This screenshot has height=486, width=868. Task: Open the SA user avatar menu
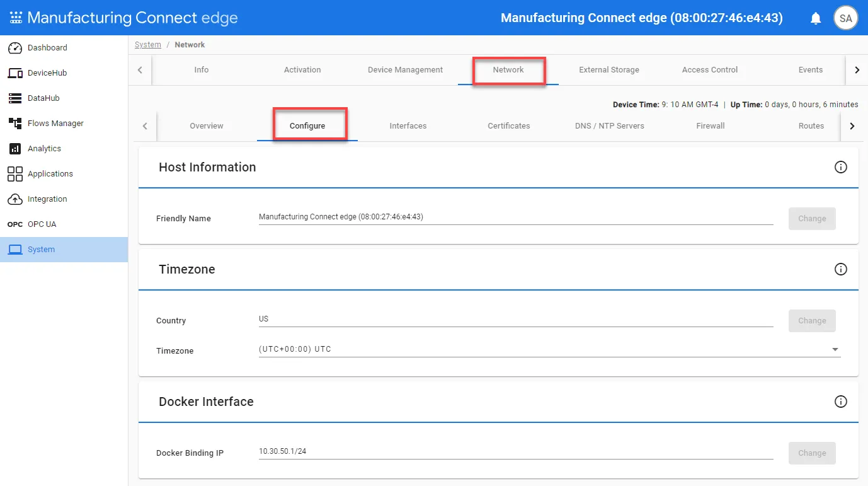point(846,18)
